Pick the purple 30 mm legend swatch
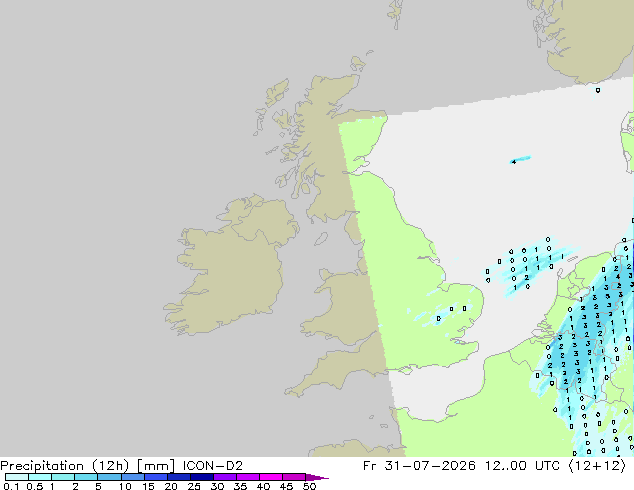Viewport: 634px width, 490px height. (225, 477)
